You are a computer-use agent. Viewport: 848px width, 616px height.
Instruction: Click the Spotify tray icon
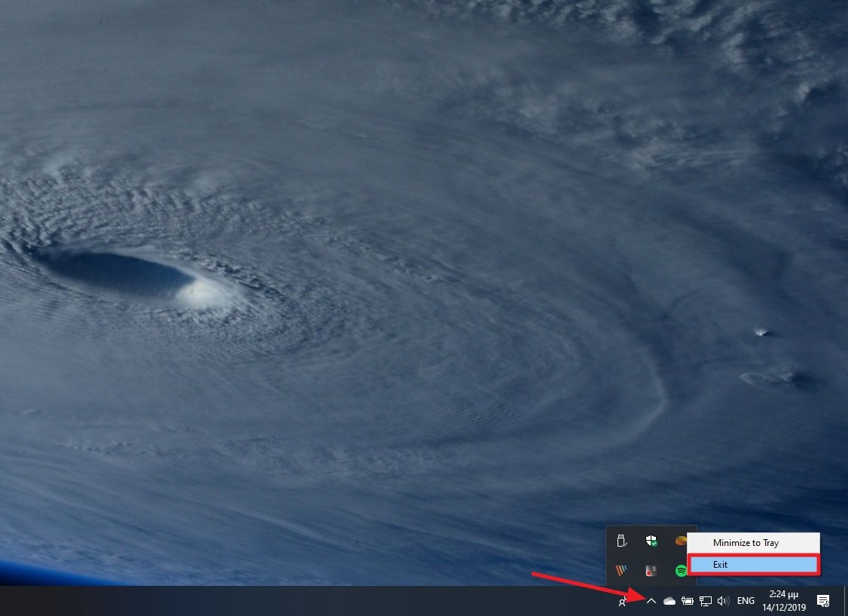[x=681, y=571]
